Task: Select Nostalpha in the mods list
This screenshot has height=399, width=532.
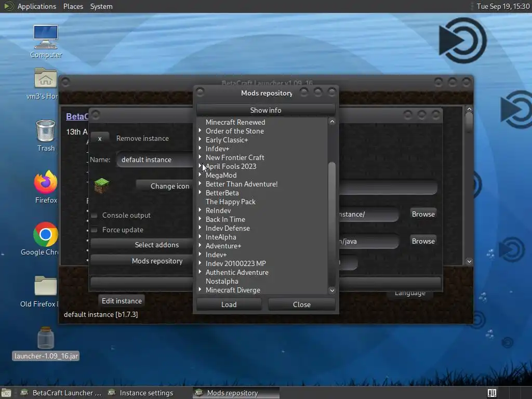Action: coord(222,281)
